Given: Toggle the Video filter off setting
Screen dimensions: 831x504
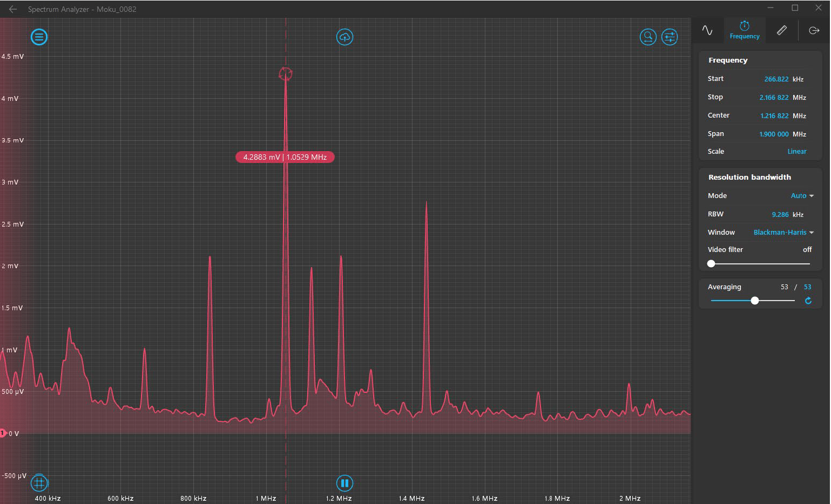Looking at the screenshot, I should [807, 249].
